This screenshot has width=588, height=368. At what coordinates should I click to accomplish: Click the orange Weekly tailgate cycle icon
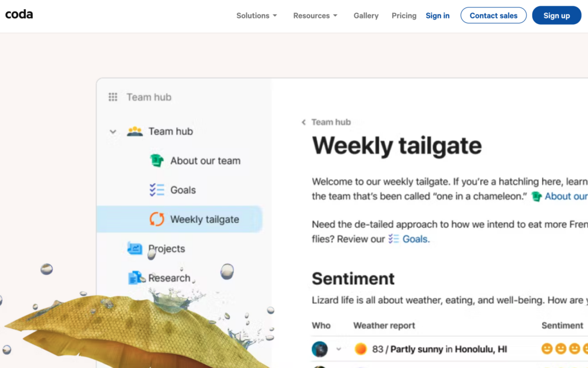[157, 219]
